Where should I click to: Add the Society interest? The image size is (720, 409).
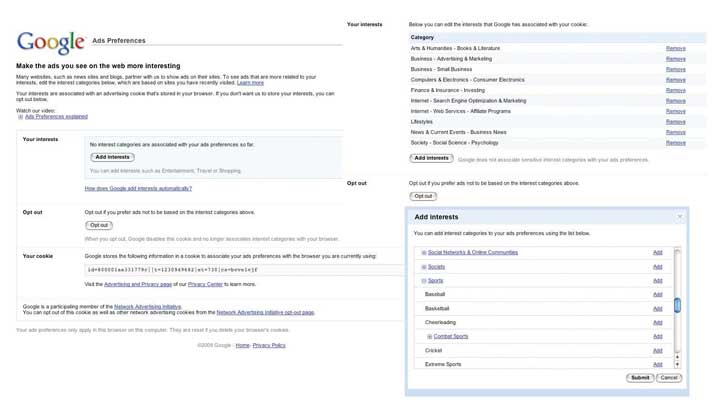(x=658, y=267)
